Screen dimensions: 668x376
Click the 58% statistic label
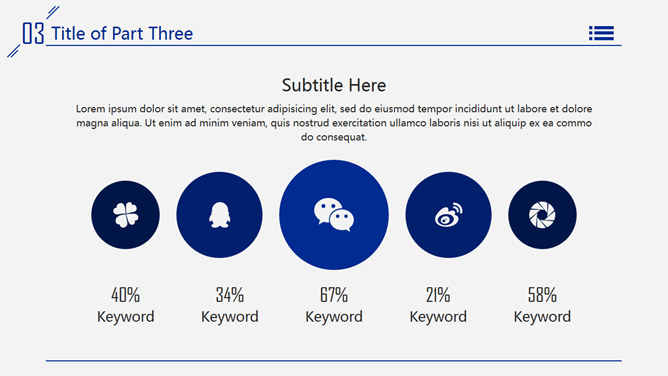pos(542,295)
